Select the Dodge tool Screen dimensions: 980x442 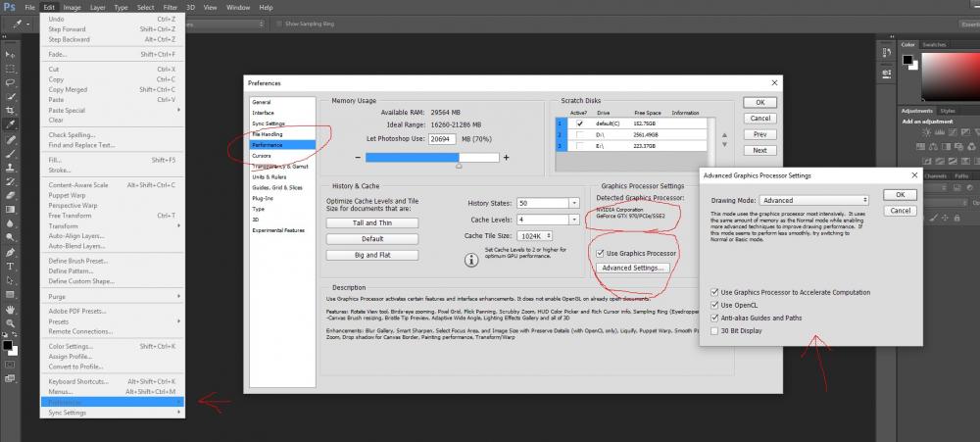coord(10,237)
